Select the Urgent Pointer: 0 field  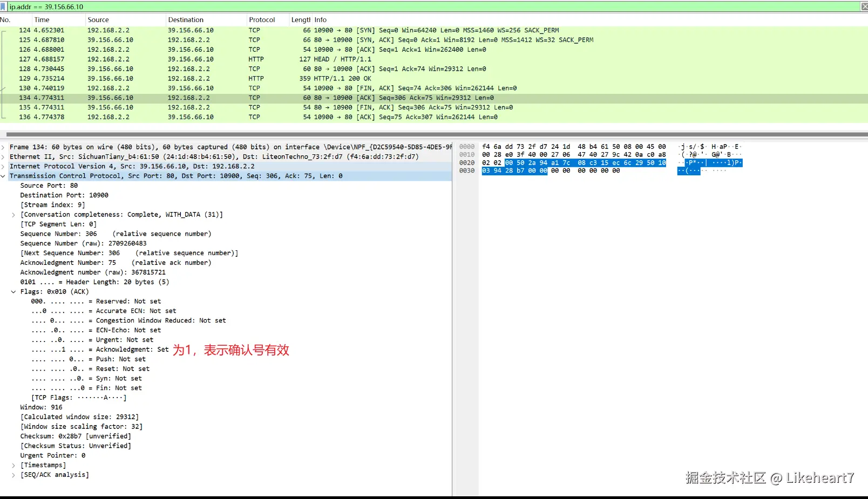click(x=53, y=456)
